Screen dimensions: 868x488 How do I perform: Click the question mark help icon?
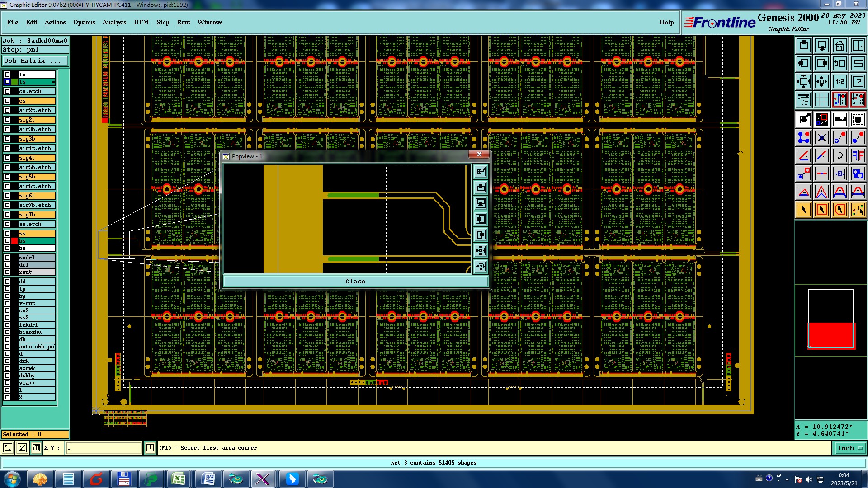pyautogui.click(x=858, y=81)
